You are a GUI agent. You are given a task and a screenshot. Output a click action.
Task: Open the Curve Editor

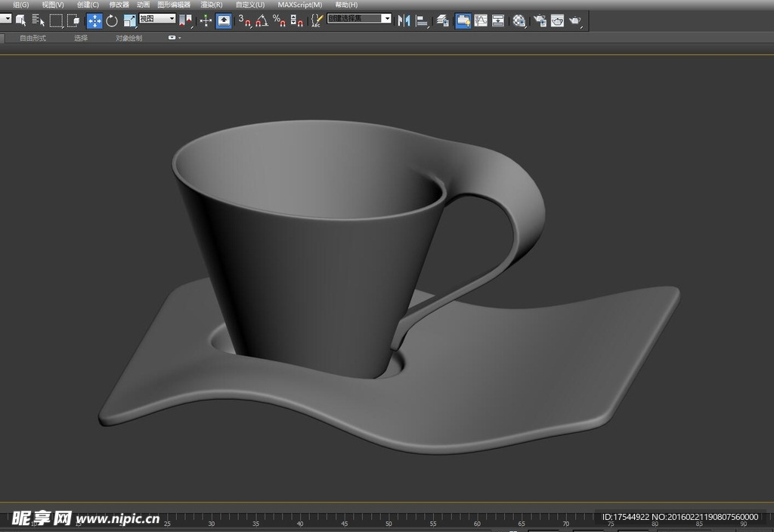481,20
